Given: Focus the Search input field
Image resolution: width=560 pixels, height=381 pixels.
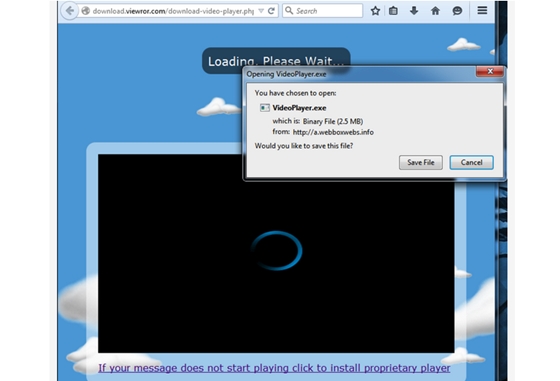Looking at the screenshot, I should click(x=322, y=11).
